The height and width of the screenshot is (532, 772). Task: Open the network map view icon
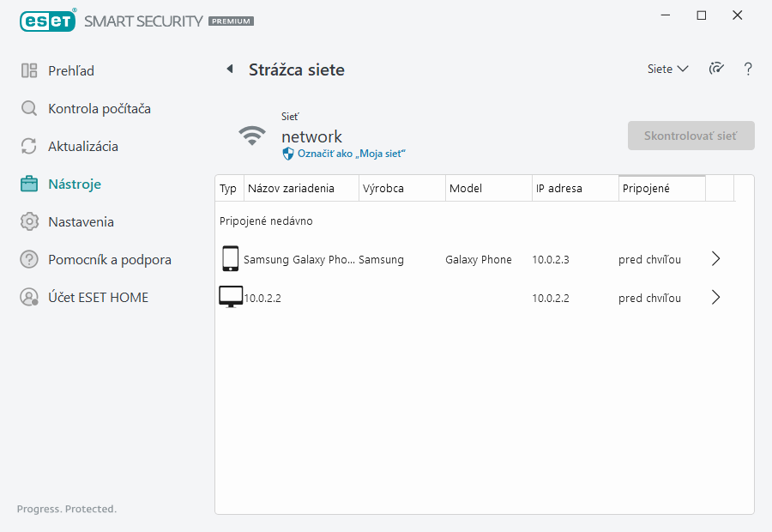716,69
